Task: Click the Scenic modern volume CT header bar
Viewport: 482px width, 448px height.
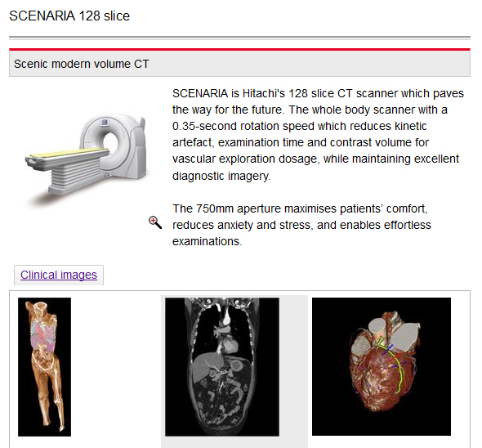Action: [x=239, y=64]
